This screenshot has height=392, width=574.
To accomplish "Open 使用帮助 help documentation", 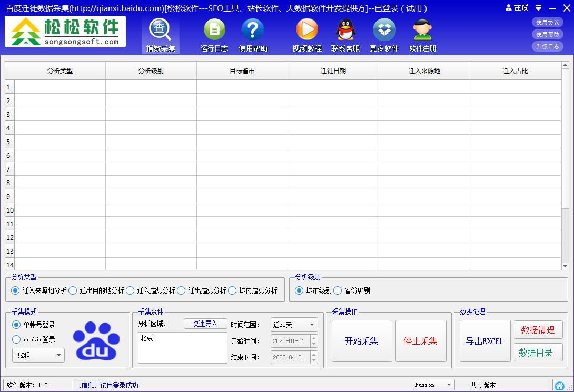I will tap(252, 35).
